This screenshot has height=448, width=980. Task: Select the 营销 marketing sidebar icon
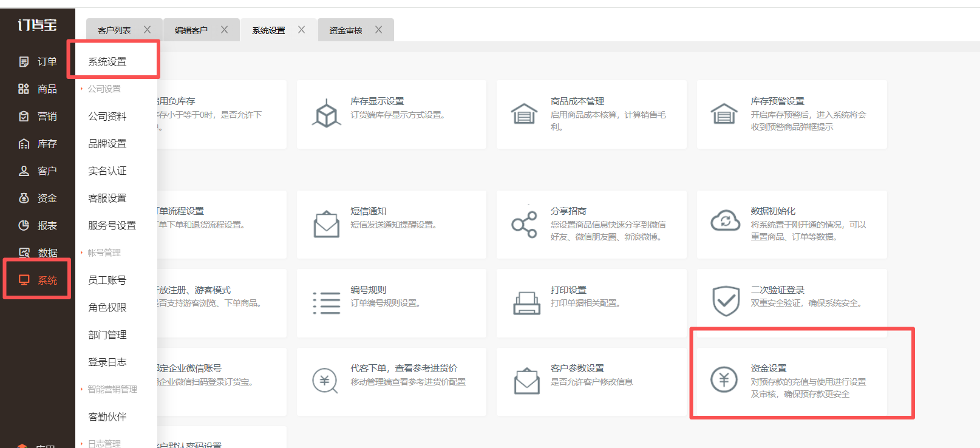point(24,117)
